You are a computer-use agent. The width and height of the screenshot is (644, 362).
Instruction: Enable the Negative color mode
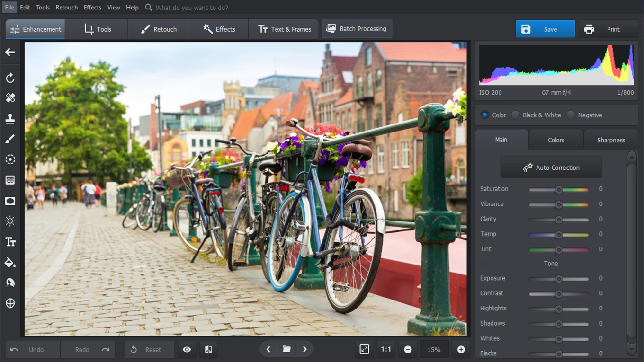click(571, 115)
